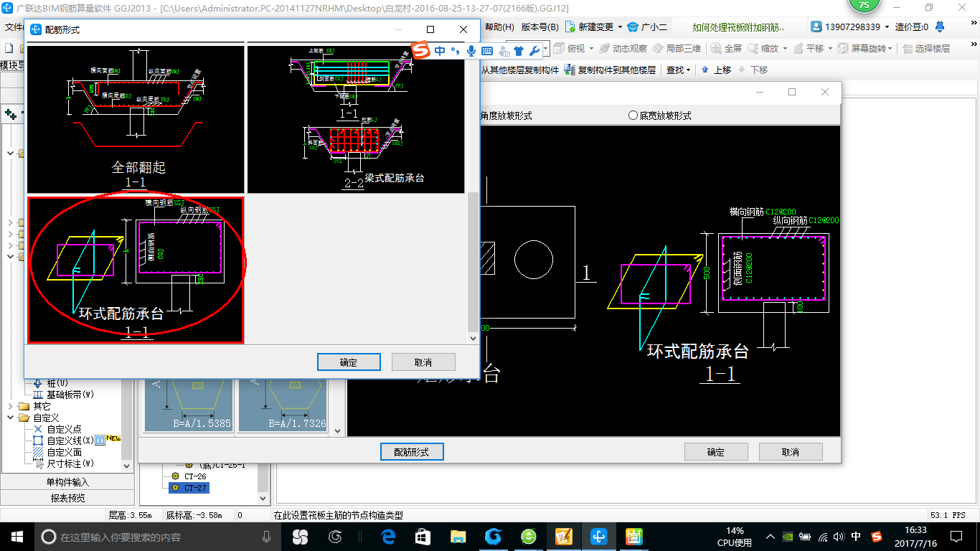The height and width of the screenshot is (551, 980).
Task: Select the 底宽放坡形式 radio option
Action: (659, 116)
